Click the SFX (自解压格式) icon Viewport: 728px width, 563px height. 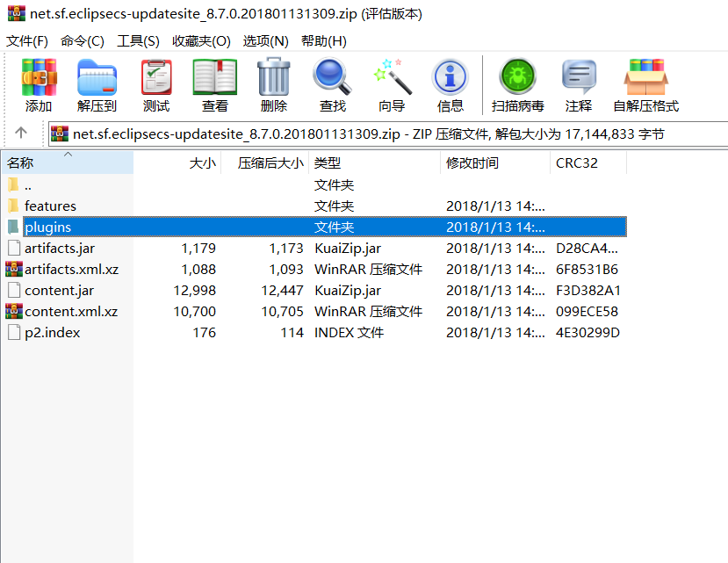pyautogui.click(x=645, y=77)
